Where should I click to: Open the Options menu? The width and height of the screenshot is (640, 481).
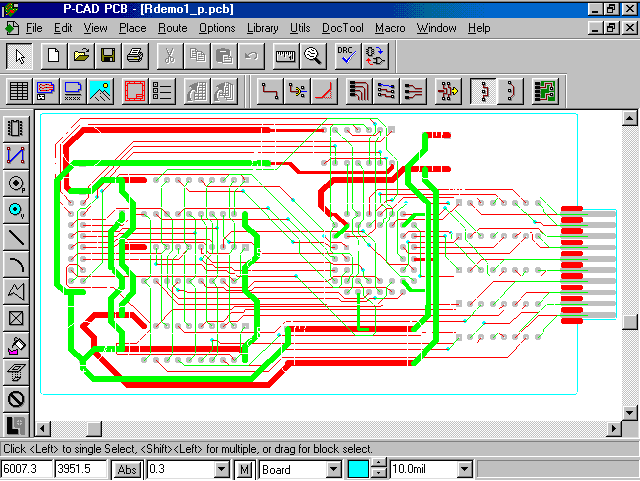point(217,28)
